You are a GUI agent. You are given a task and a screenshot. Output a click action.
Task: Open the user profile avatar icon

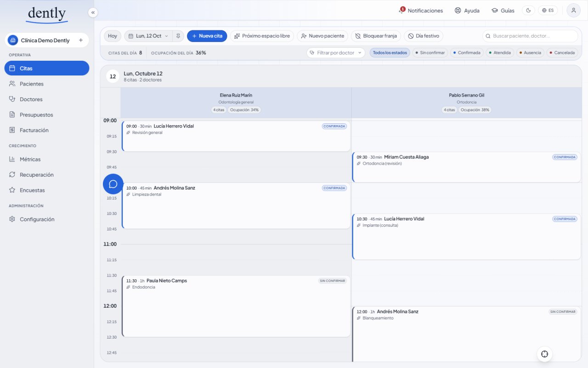coord(573,10)
